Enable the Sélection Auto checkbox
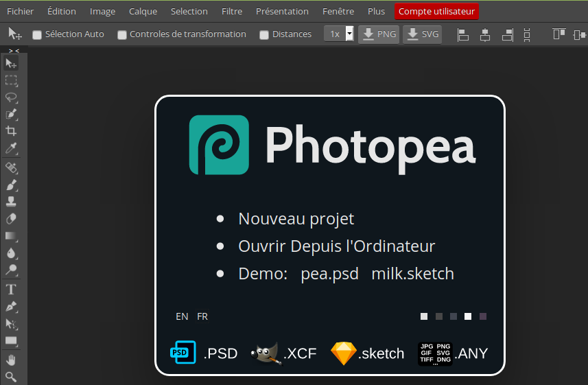 38,34
